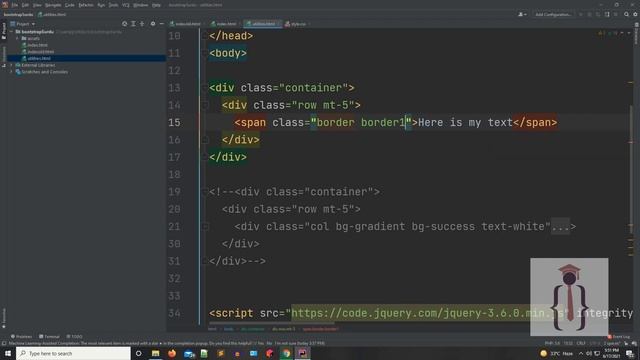Screen dimensions: 640x360
Task: Open the TODO tool window
Action: 74,337
